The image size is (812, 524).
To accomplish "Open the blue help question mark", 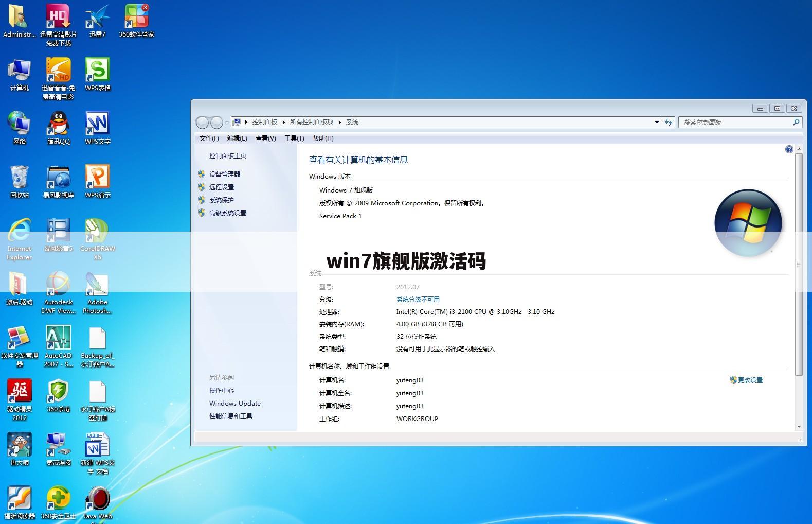I will [x=789, y=149].
